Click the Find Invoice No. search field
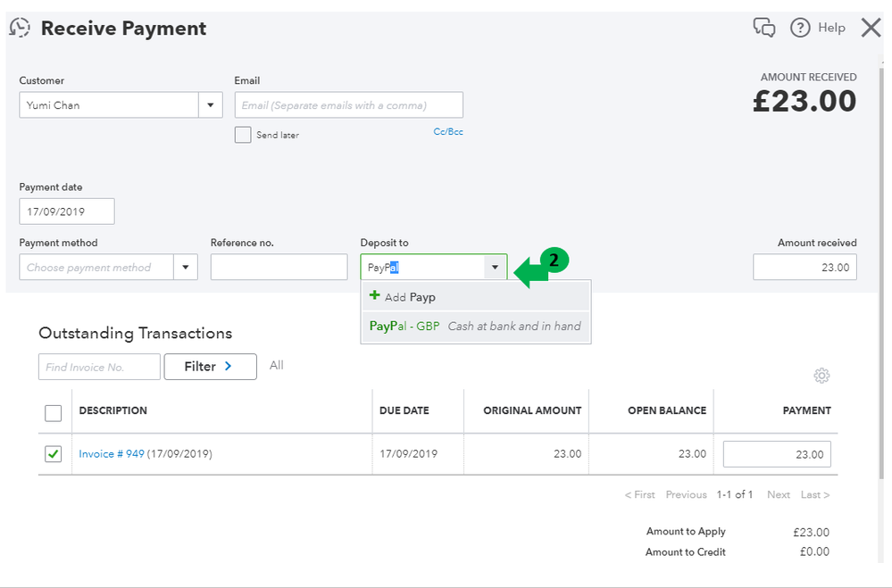 (x=99, y=367)
